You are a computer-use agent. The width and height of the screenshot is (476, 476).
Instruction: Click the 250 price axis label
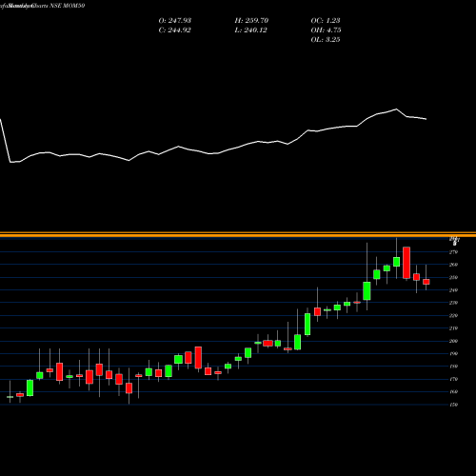453,278
